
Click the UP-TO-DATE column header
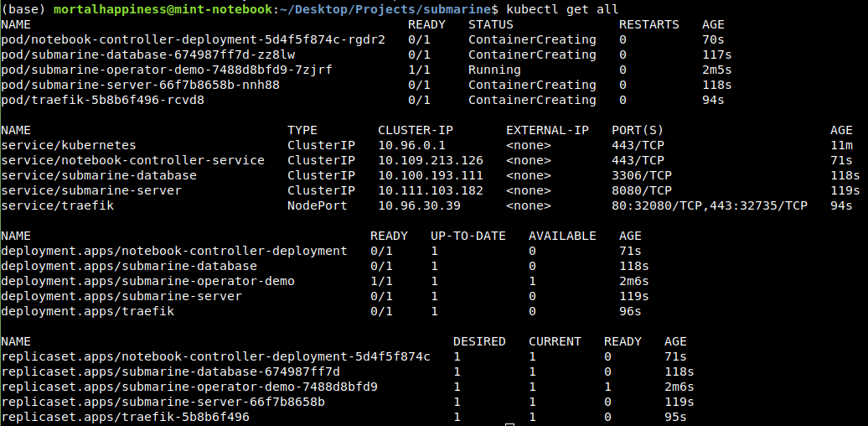(x=468, y=236)
